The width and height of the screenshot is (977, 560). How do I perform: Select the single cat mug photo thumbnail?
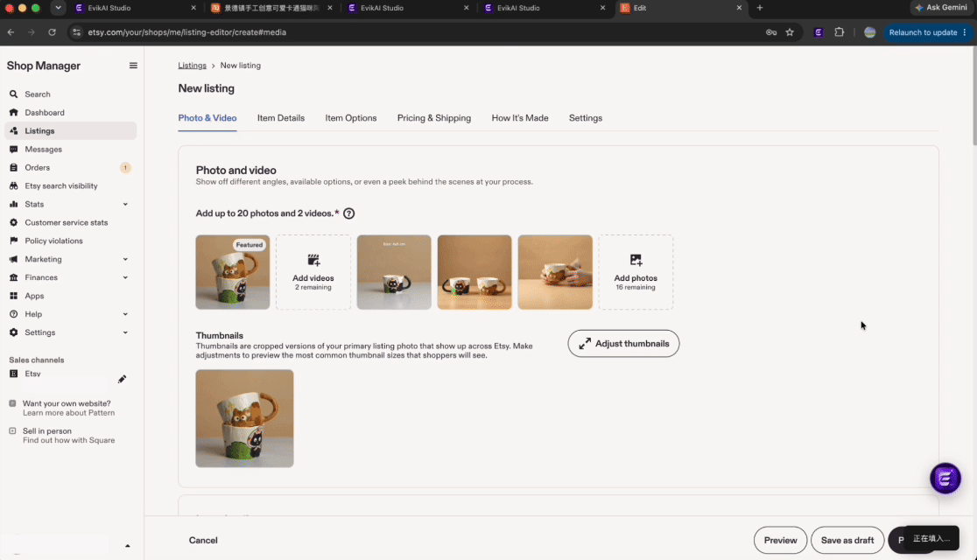(394, 272)
